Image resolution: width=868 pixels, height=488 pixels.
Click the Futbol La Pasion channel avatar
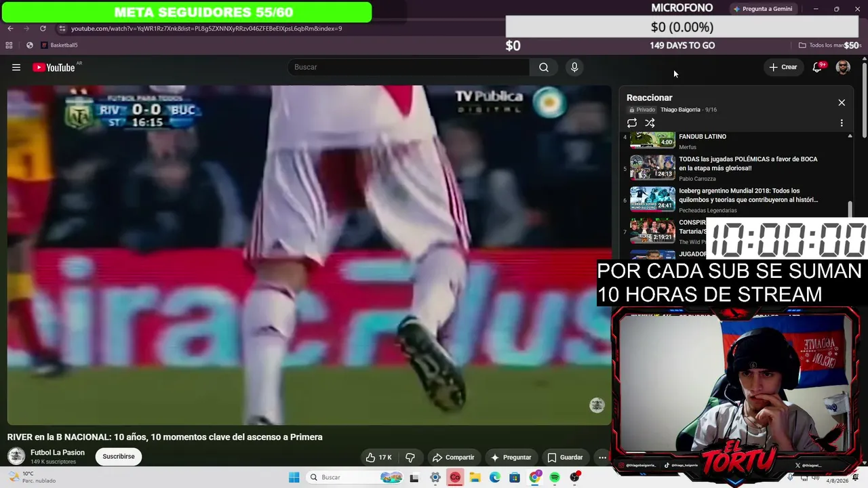coord(16,456)
